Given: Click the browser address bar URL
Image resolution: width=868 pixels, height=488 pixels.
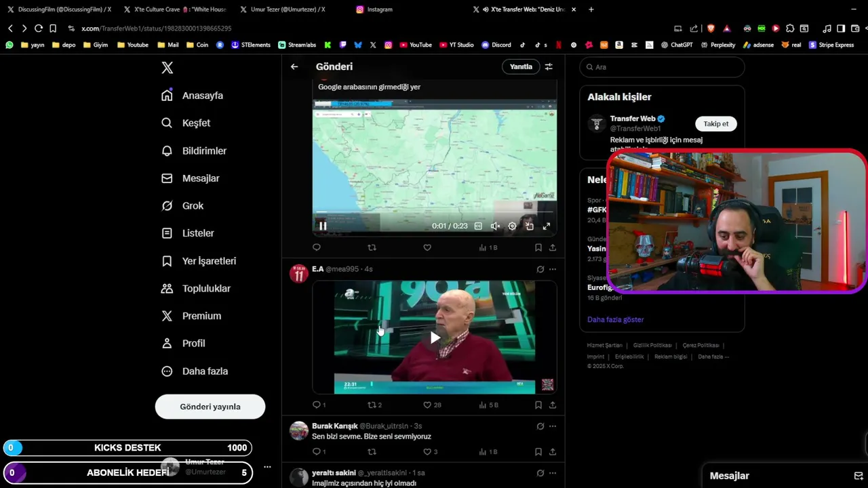Looking at the screenshot, I should [157, 28].
